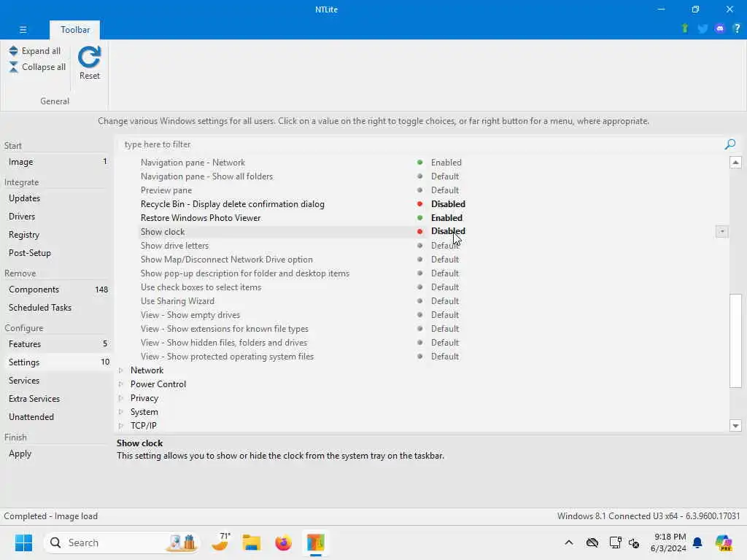Open File Explorer from taskbar

click(x=251, y=542)
